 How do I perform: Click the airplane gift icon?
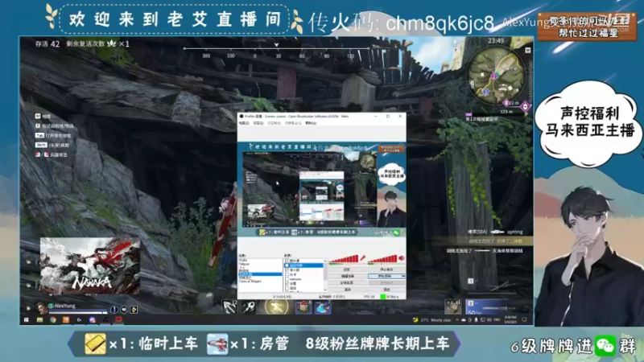click(x=217, y=344)
